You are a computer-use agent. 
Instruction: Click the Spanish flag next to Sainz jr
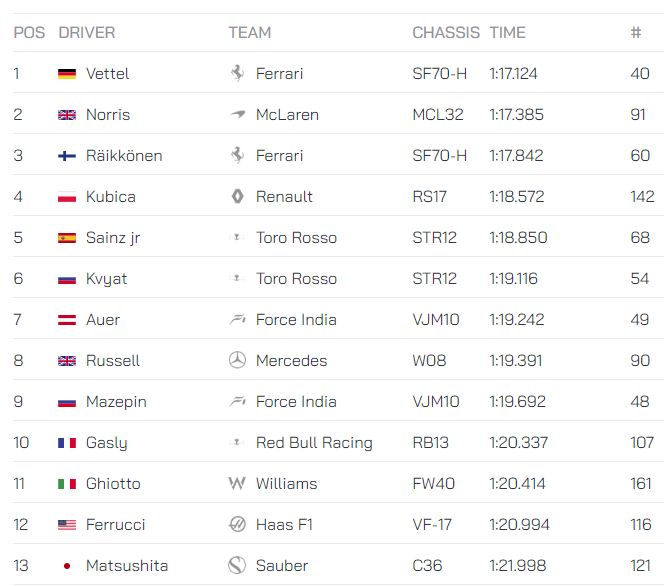67,238
